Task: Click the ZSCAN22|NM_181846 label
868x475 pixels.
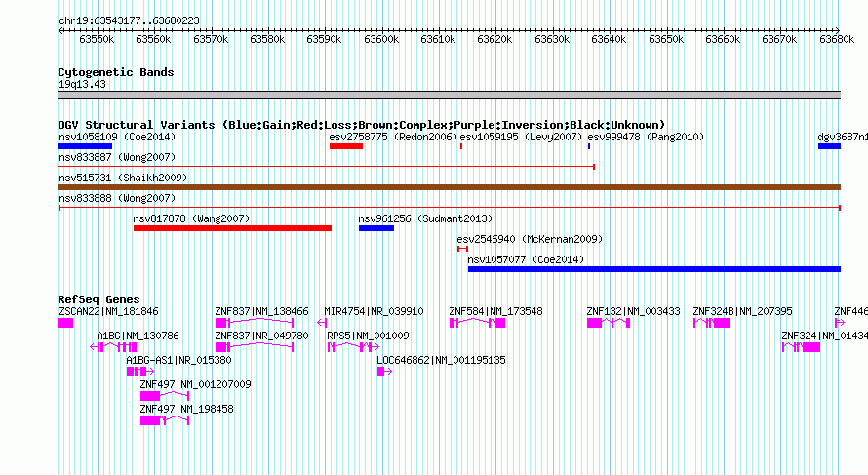Action: (108, 312)
